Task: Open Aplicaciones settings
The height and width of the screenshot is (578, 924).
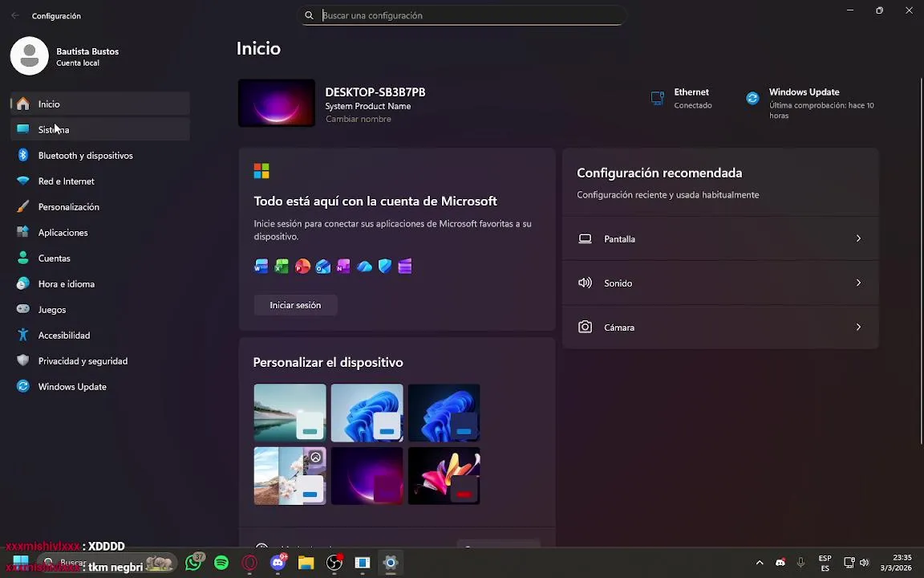Action: click(x=100, y=232)
